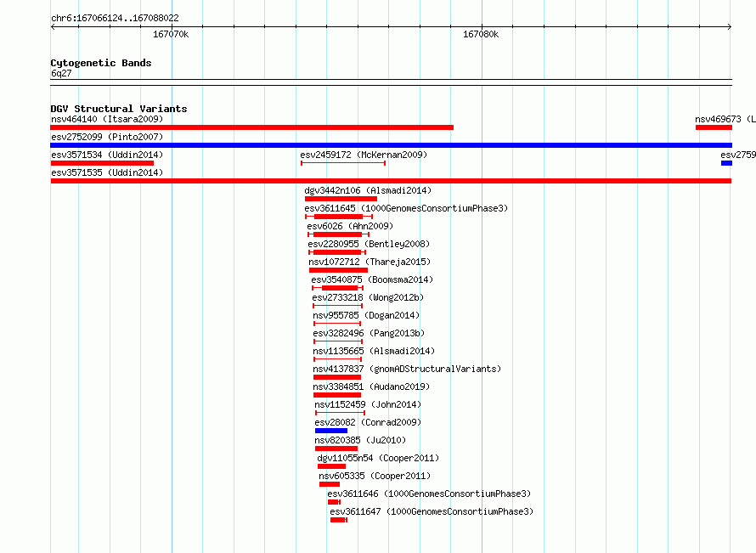The height and width of the screenshot is (553, 756).
Task: Select the nsv1152459 (John2014) label
Action: pyautogui.click(x=368, y=404)
